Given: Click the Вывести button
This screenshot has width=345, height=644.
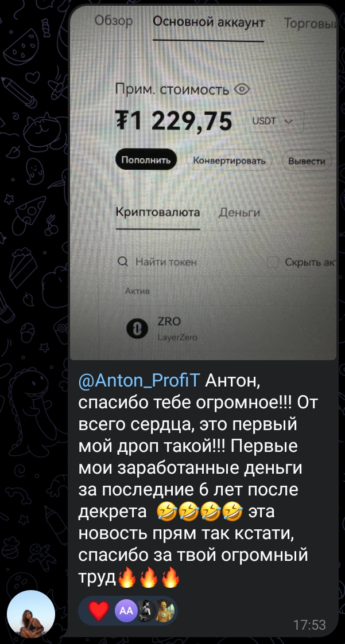Looking at the screenshot, I should pos(307,161).
